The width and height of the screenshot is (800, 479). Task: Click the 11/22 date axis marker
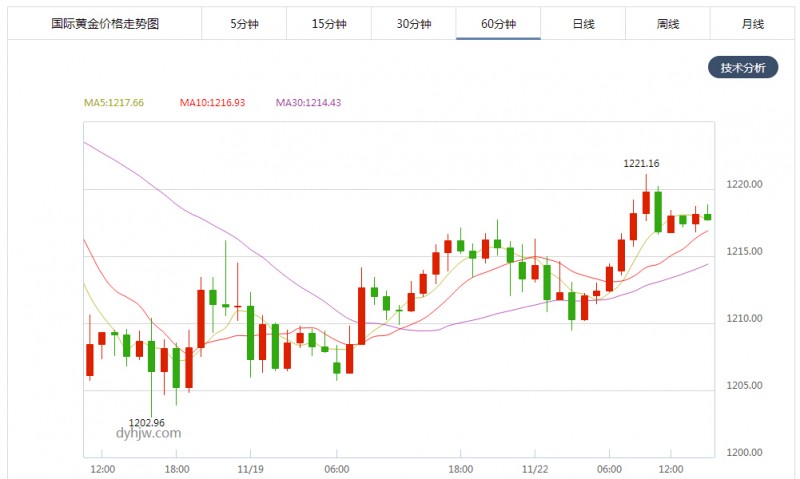[x=535, y=469]
